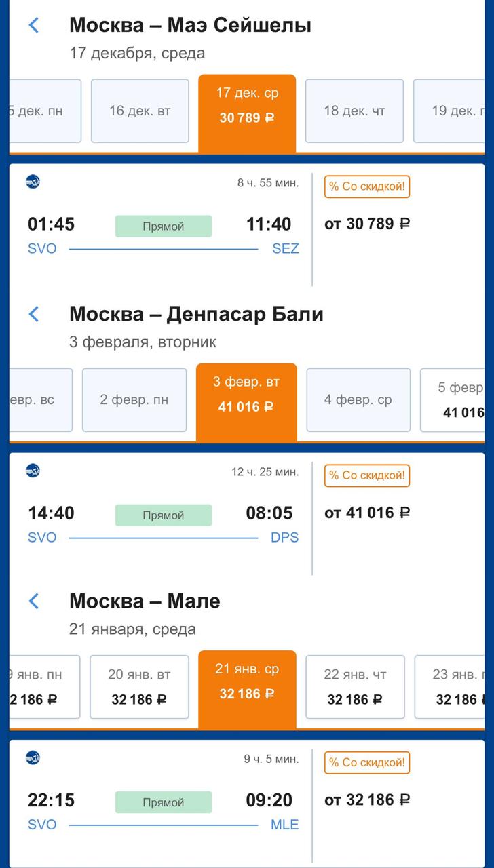494x868 pixels.
Task: Go back from Москва – Денпасар Бали
Action: (x=34, y=314)
